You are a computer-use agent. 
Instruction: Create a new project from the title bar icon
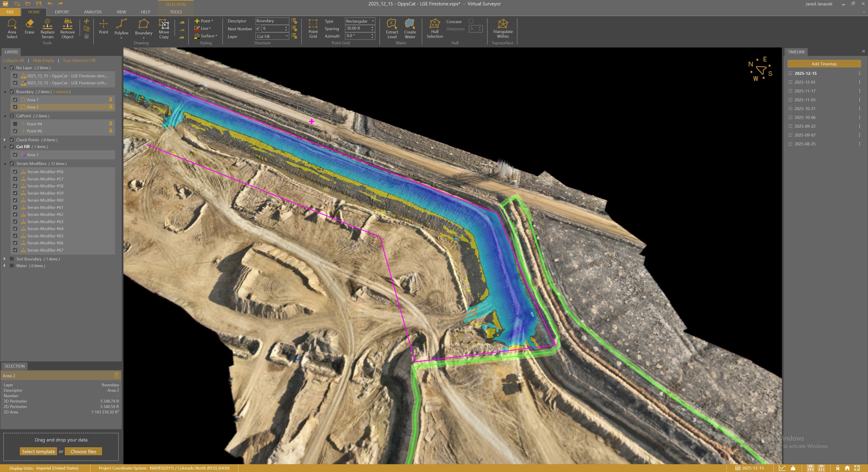tap(17, 4)
